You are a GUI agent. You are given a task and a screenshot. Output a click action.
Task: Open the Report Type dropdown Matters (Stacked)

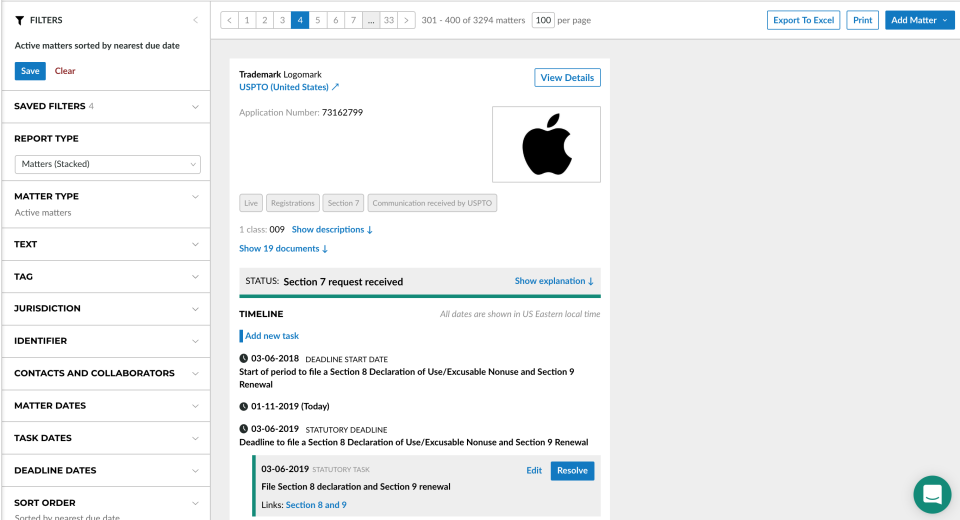point(107,164)
